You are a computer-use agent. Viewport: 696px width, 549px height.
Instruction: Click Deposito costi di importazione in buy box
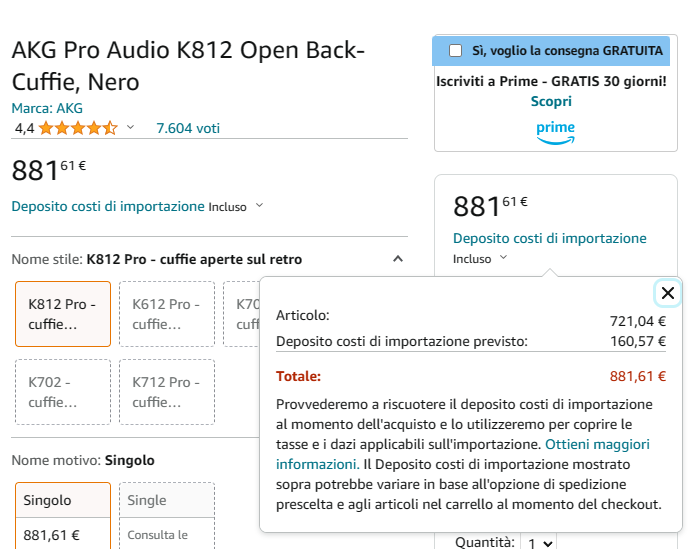coord(549,238)
